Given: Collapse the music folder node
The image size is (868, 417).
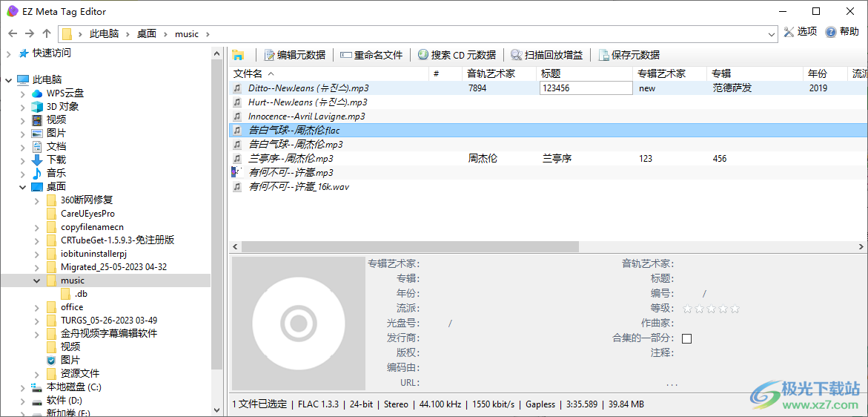Looking at the screenshot, I should tap(37, 280).
